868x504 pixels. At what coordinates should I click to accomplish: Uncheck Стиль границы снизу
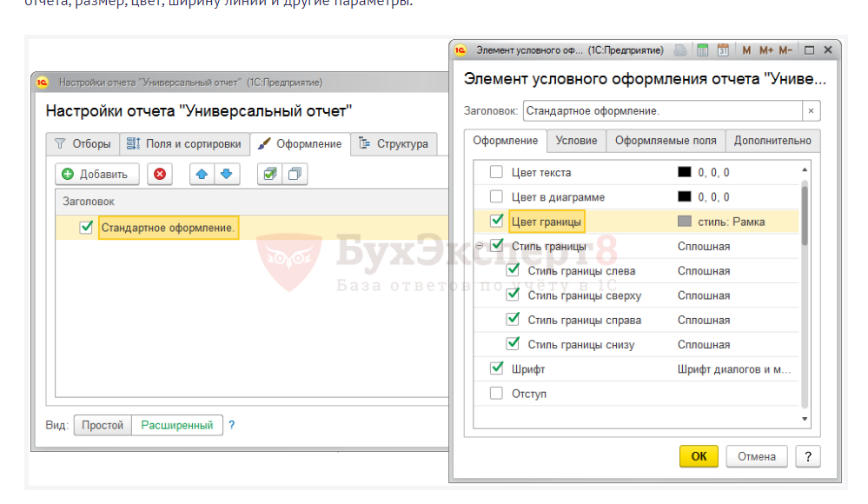click(513, 343)
